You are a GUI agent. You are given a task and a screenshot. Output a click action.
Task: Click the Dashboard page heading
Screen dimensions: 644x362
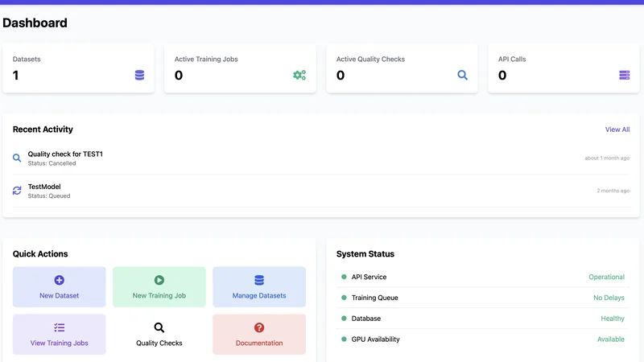[35, 23]
